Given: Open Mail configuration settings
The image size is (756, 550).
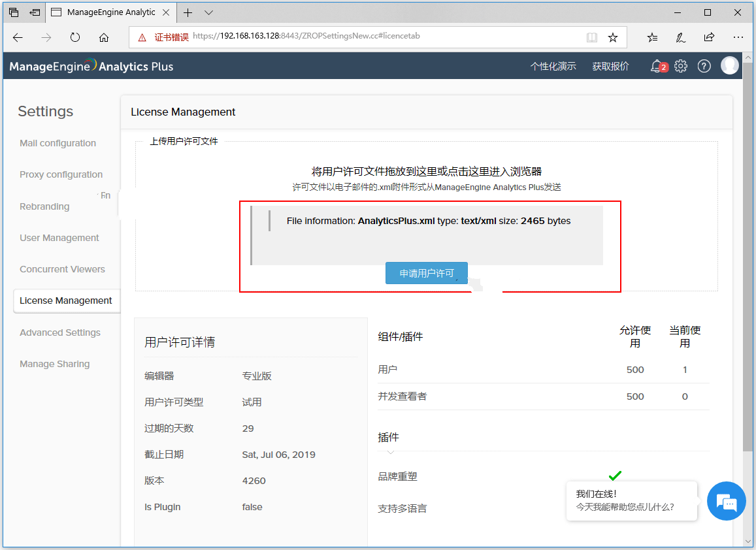Looking at the screenshot, I should (x=58, y=143).
